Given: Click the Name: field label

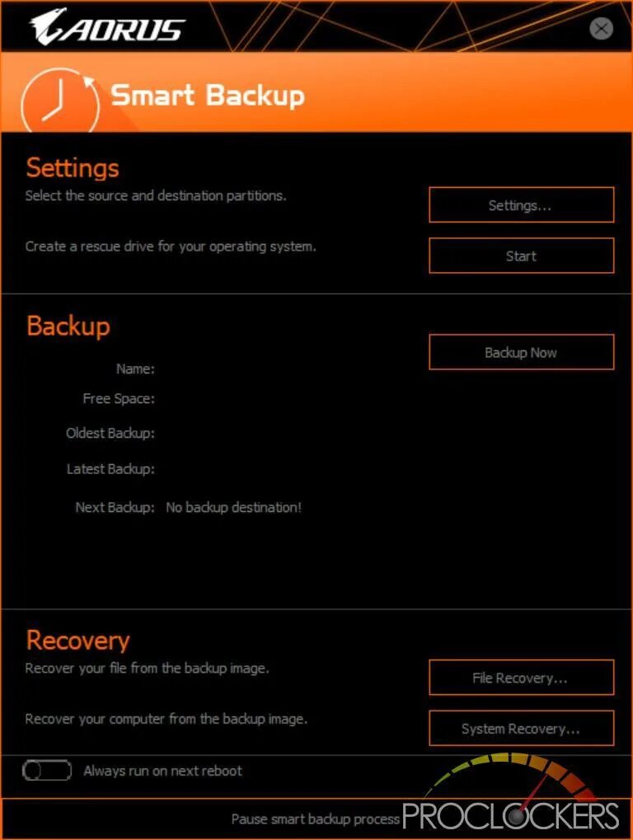Looking at the screenshot, I should point(135,368).
